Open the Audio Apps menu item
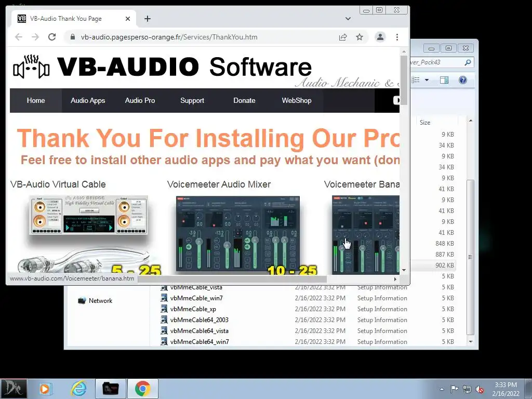 click(x=88, y=100)
